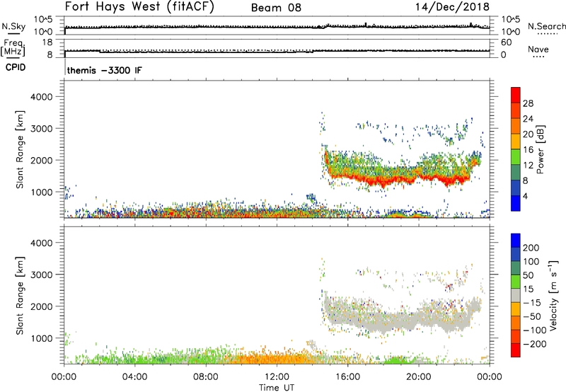Select the "3000" tick in the power panel
This screenshot has width=566, height=392.
click(41, 129)
